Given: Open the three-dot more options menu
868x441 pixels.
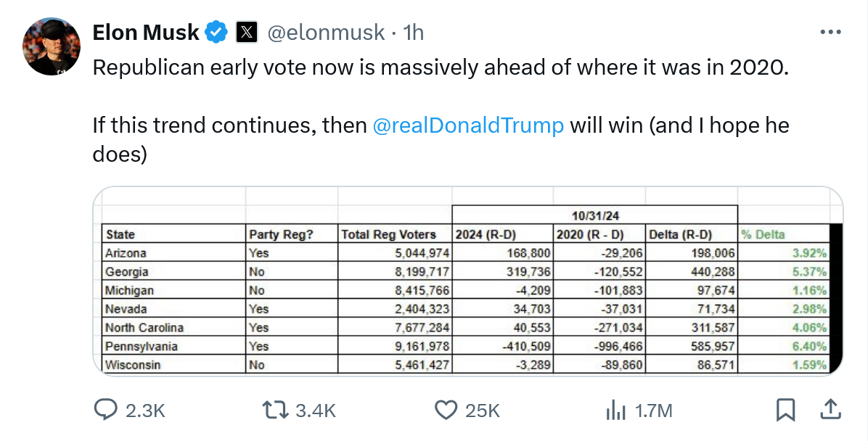Looking at the screenshot, I should 830,33.
